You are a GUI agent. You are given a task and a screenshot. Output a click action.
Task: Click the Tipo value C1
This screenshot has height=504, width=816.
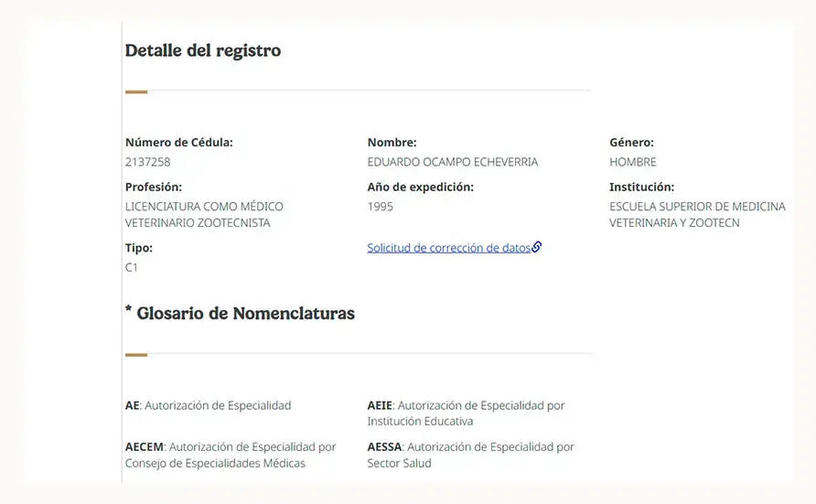point(131,267)
